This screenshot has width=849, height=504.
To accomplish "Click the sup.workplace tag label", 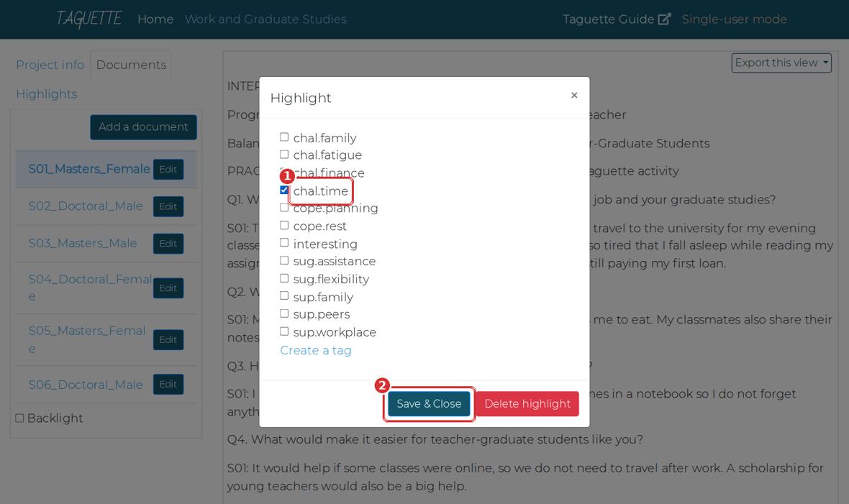I will point(335,332).
